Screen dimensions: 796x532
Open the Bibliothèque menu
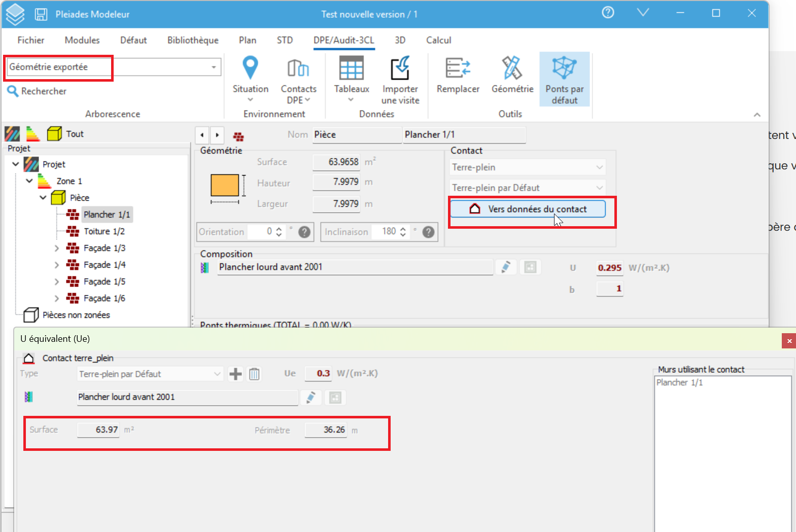(x=193, y=40)
